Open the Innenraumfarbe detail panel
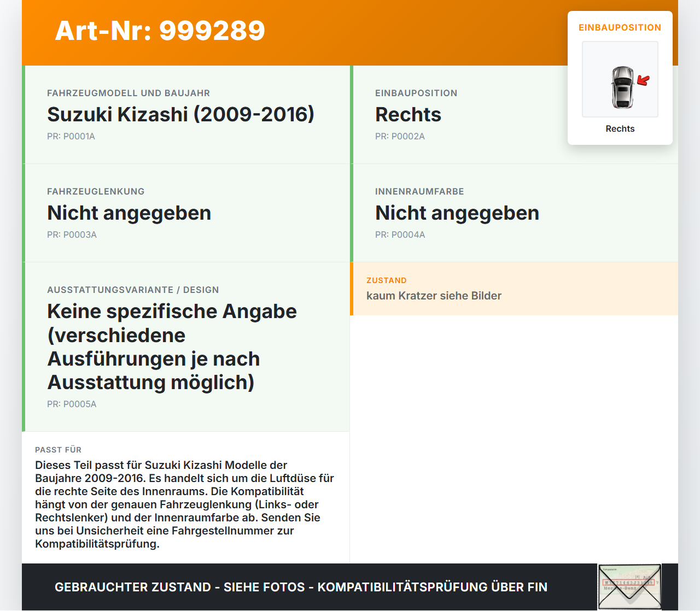 [x=514, y=213]
